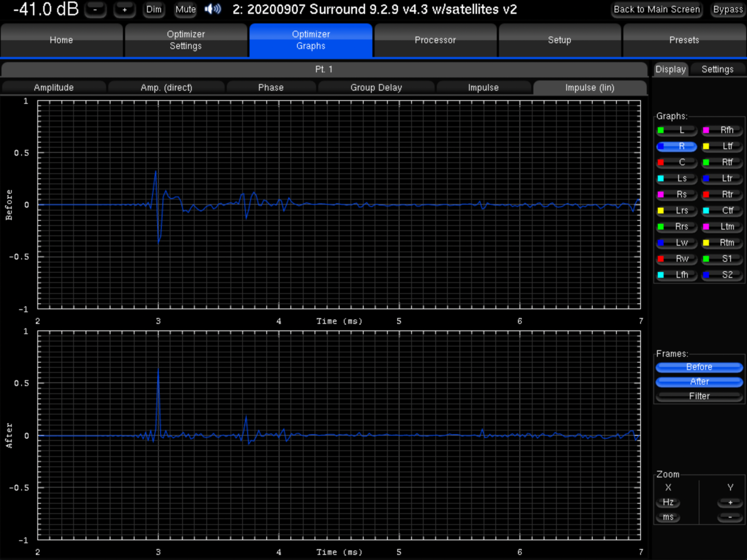Lower the volume with the minus button
The width and height of the screenshot is (747, 560).
95,9
